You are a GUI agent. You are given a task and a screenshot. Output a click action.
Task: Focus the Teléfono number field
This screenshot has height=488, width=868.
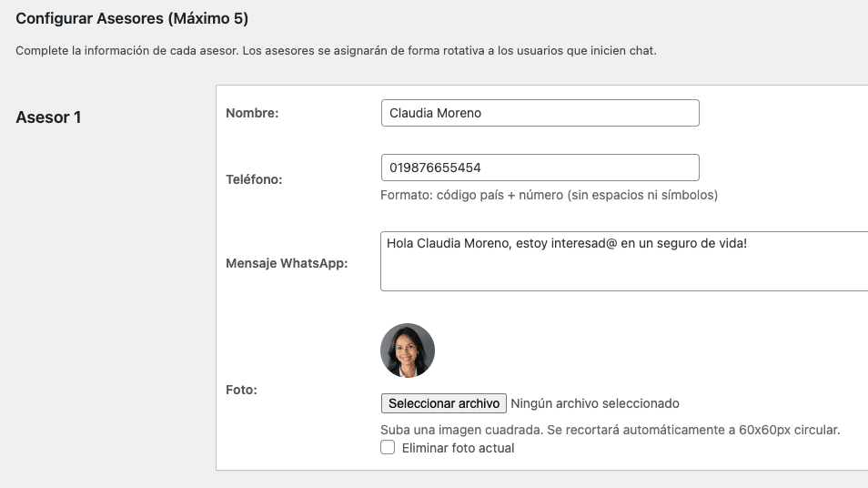[540, 168]
